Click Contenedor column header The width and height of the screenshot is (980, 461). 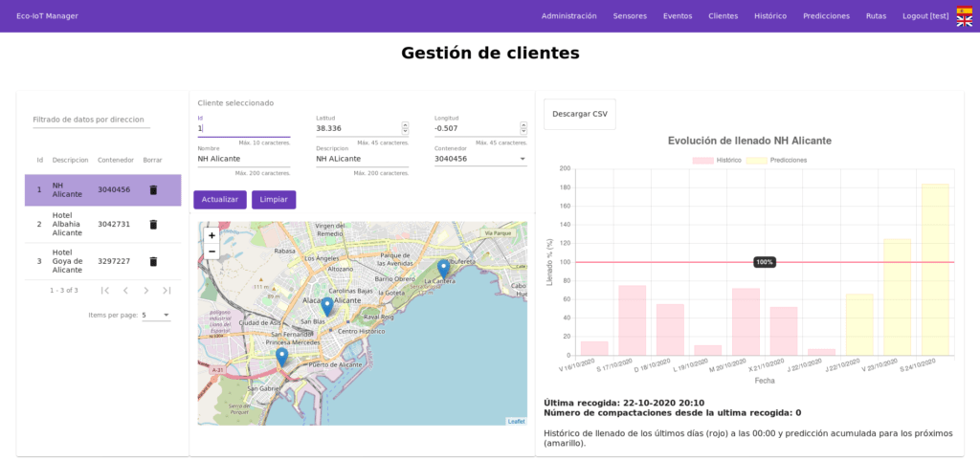click(116, 161)
